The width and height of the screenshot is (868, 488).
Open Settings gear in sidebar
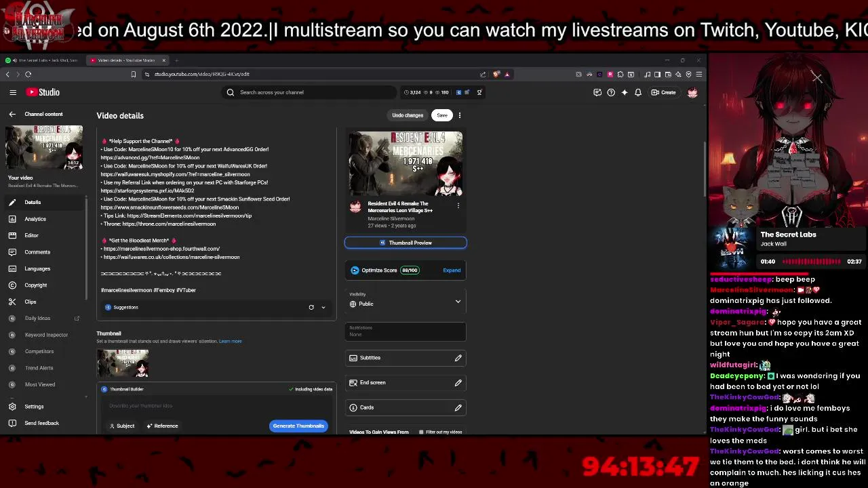(x=12, y=407)
